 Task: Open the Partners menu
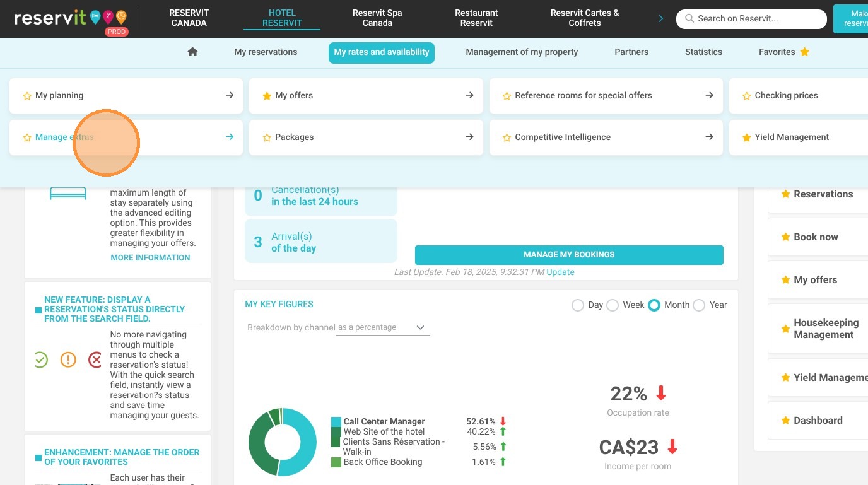tap(631, 52)
